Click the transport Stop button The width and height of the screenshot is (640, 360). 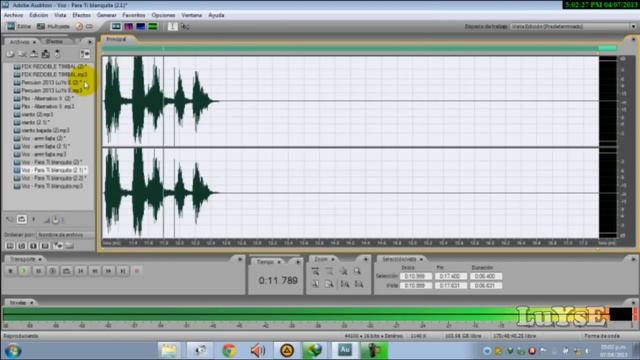coord(11,271)
